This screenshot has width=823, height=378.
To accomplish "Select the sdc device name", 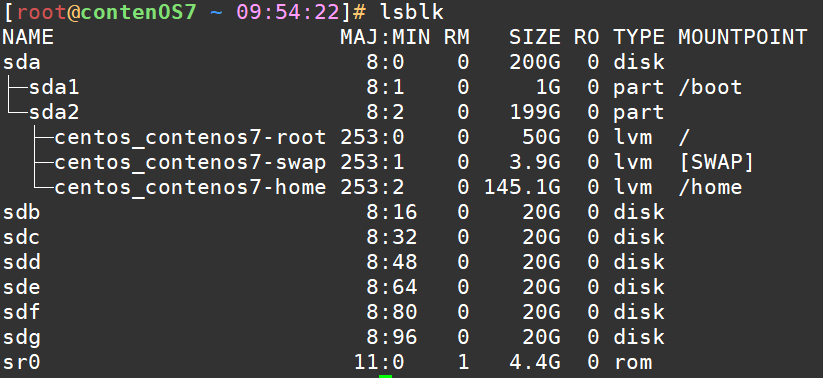I will coord(22,237).
